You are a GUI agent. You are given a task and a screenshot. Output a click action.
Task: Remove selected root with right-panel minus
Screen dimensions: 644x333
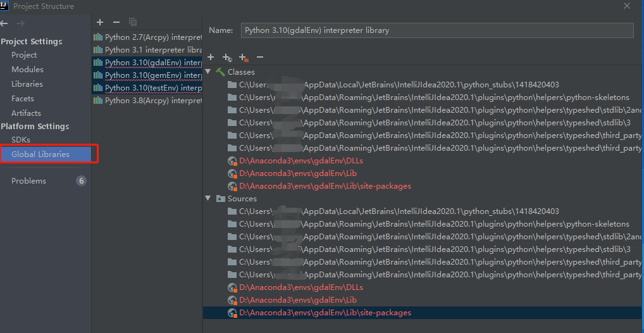[x=259, y=57]
